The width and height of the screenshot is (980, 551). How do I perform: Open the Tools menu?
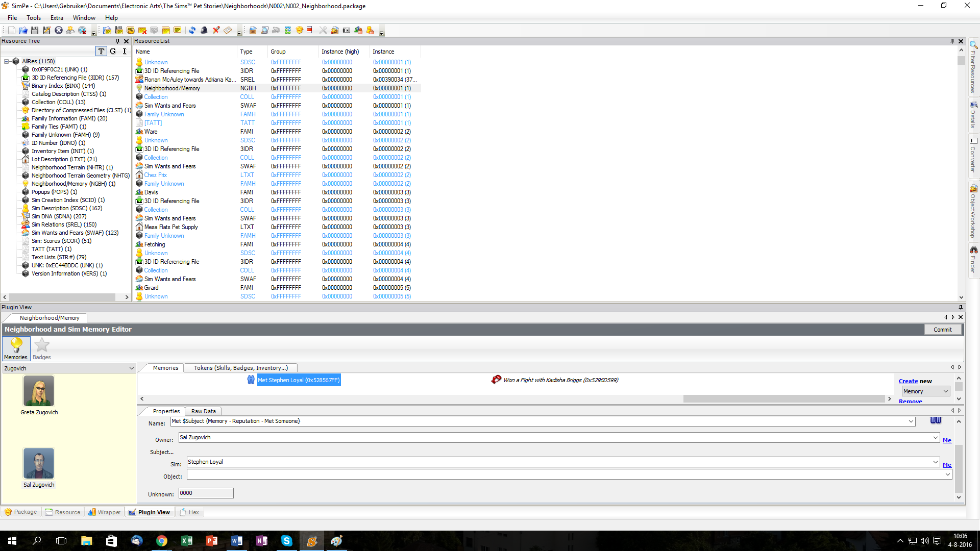pyautogui.click(x=34, y=18)
